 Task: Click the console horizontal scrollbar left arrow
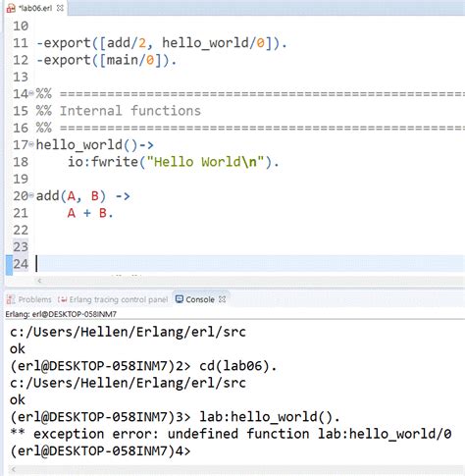pos(13,470)
